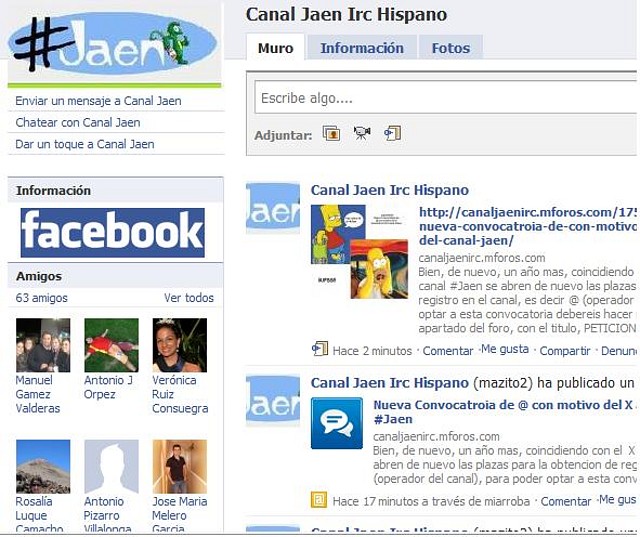Screen dimensions: 640x537
Task: Open the Información tab
Action: click(362, 48)
